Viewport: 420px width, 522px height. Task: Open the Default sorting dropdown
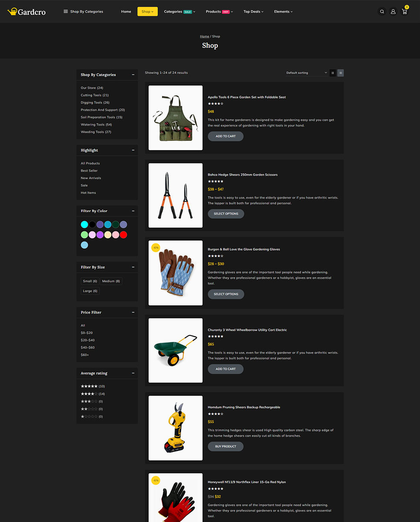pos(306,73)
